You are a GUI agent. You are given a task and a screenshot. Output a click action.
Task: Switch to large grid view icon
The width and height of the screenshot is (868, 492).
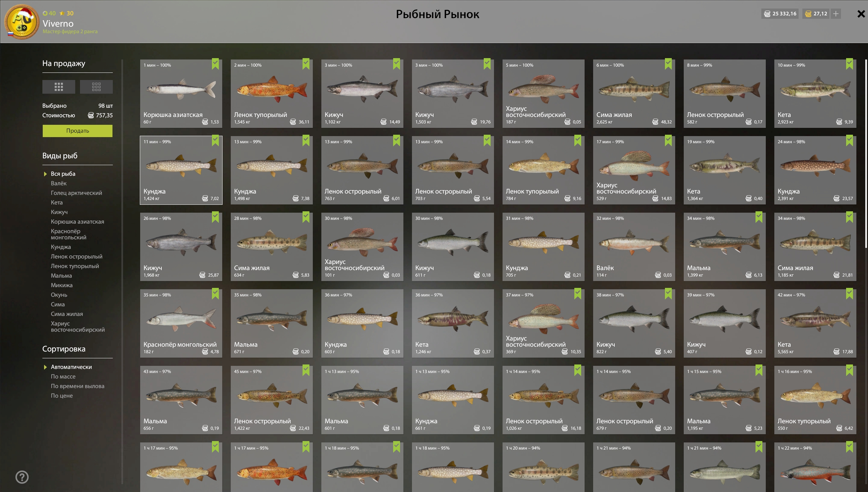point(59,87)
